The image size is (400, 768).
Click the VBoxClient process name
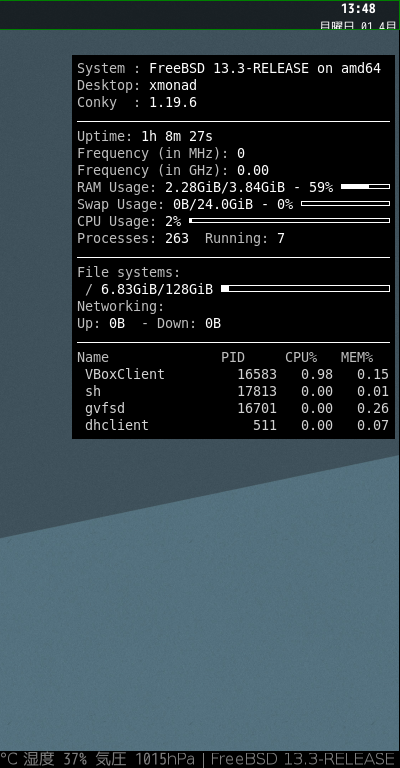point(125,375)
